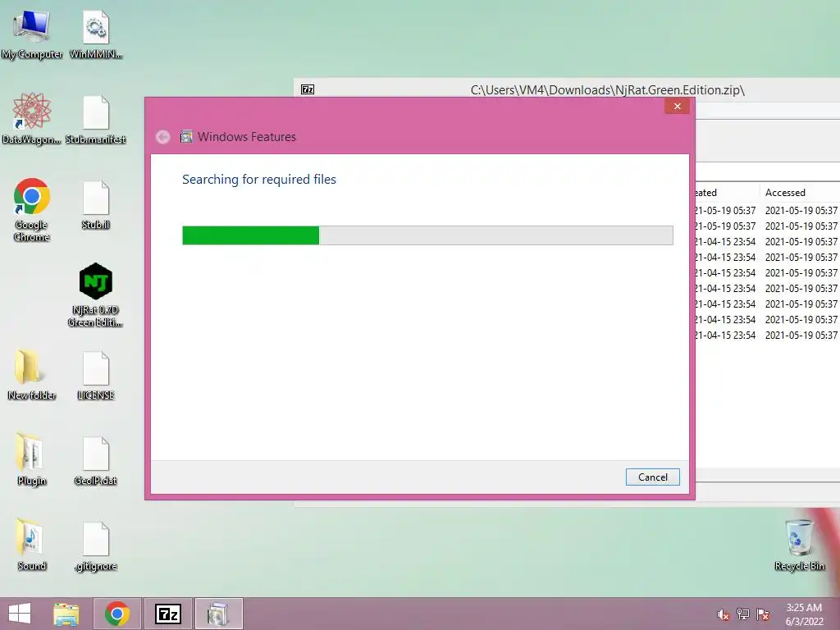The width and height of the screenshot is (840, 630).
Task: Open the taskbar clock showing 3:25 AM
Action: 804,614
